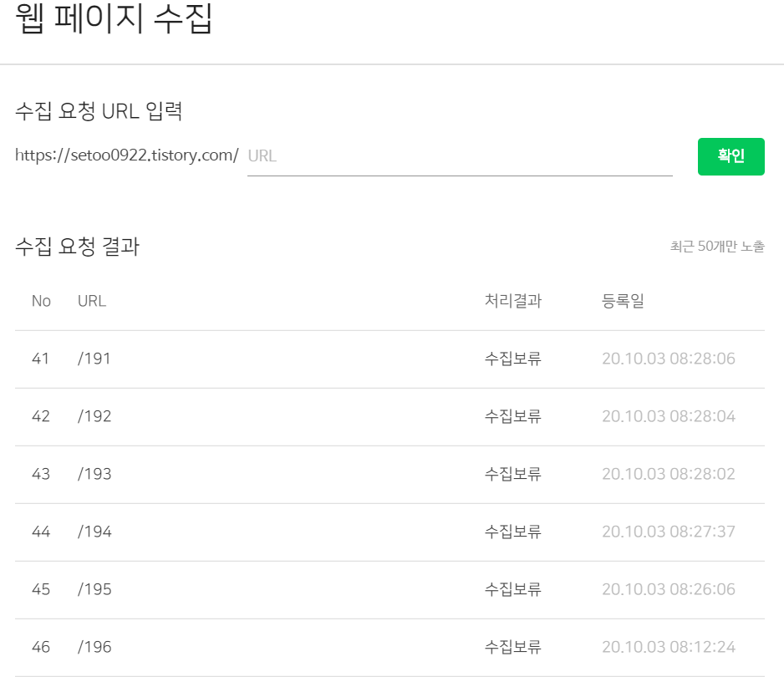Select the /191 URL cell

(94, 359)
